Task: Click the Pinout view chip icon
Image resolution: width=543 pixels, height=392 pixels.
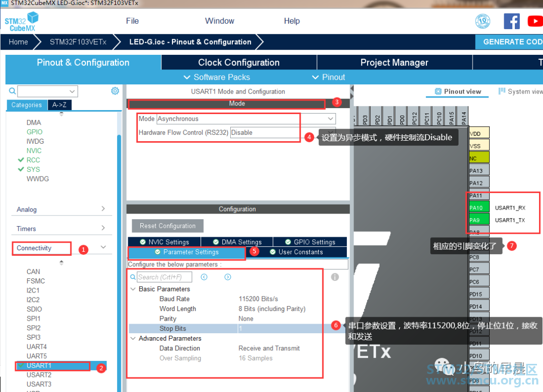Action: click(x=438, y=91)
